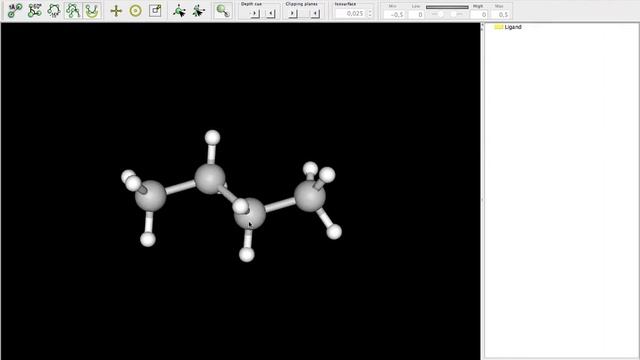Select the second atom pick cursor tool
640x360 pixels.
[198, 11]
